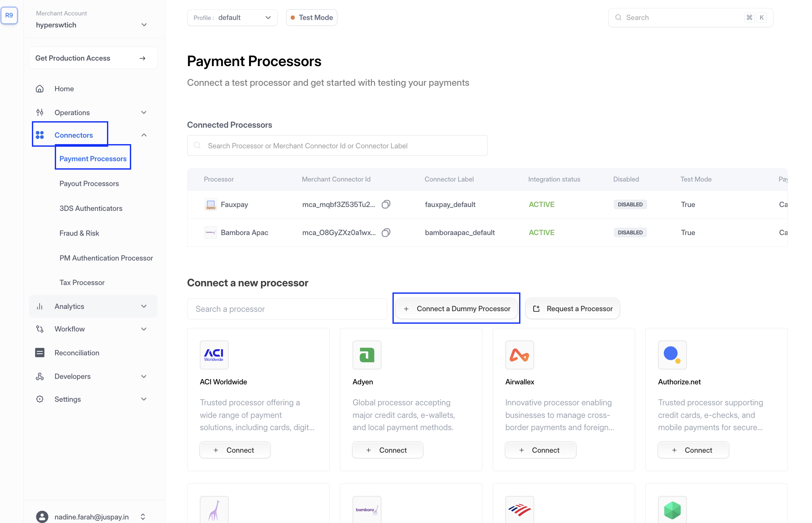This screenshot has width=812, height=523.
Task: Copy the Bambora Apac merchant connector ID
Action: point(386,232)
